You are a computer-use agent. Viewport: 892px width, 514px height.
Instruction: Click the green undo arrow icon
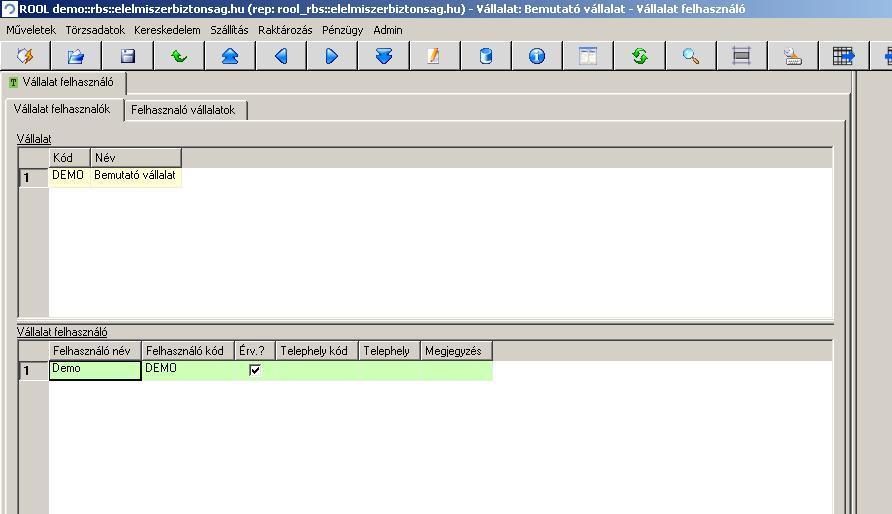179,56
